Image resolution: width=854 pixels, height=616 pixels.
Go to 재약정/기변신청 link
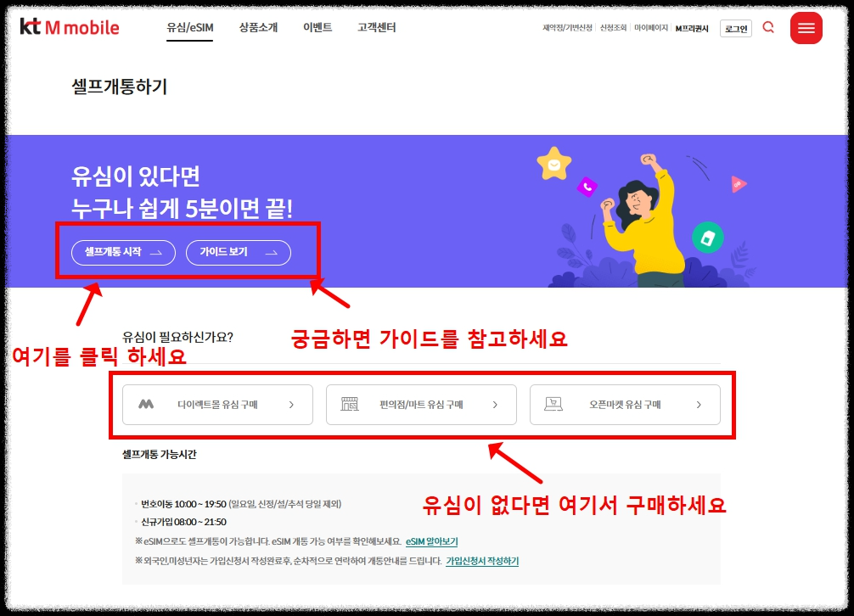point(567,28)
